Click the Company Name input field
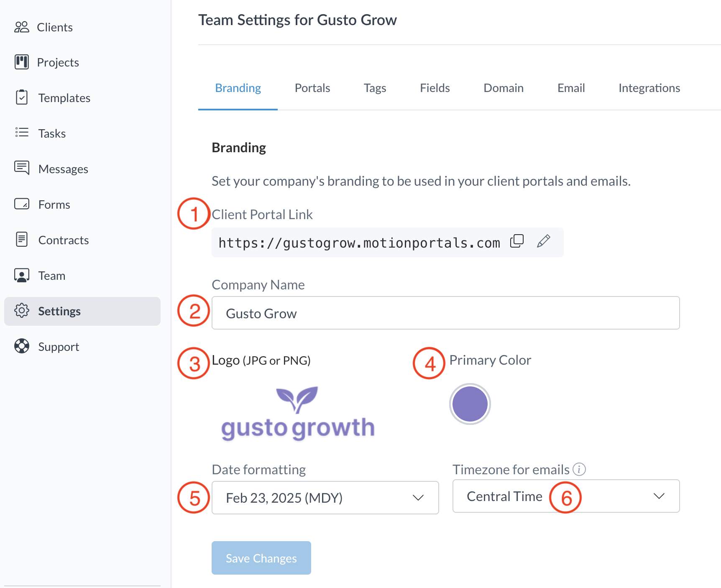Screen dimensions: 721x588 pyautogui.click(x=445, y=313)
